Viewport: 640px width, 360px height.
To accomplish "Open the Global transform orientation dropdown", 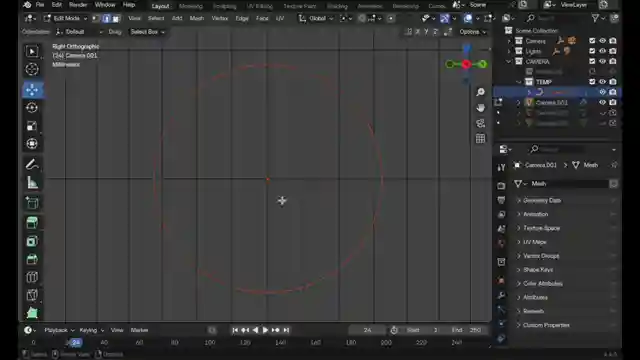I will click(x=316, y=18).
